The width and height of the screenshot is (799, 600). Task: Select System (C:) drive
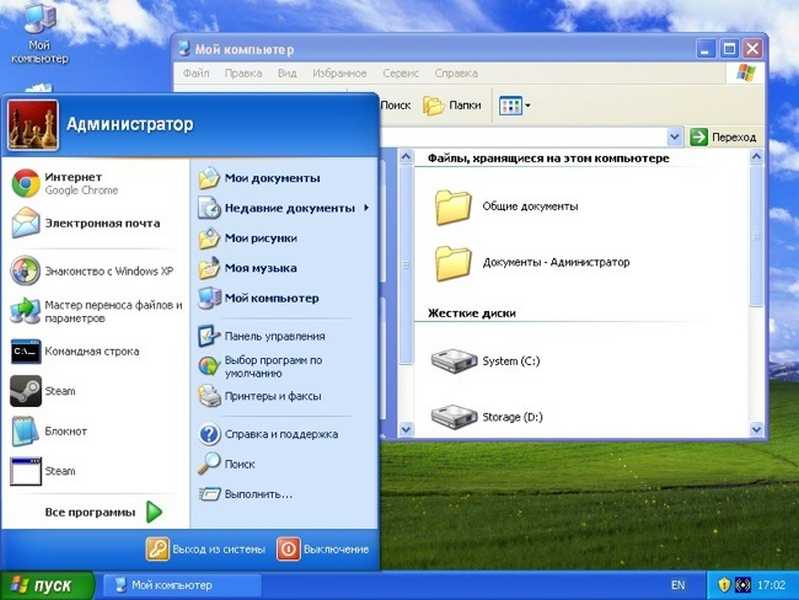pos(486,361)
